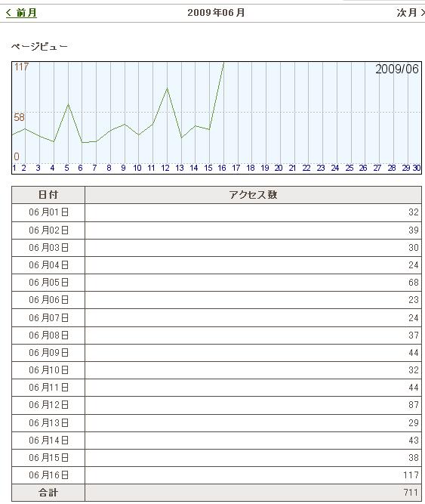The image size is (425, 504).
Task: Click the 58 midline label on chart
Action: [x=19, y=117]
